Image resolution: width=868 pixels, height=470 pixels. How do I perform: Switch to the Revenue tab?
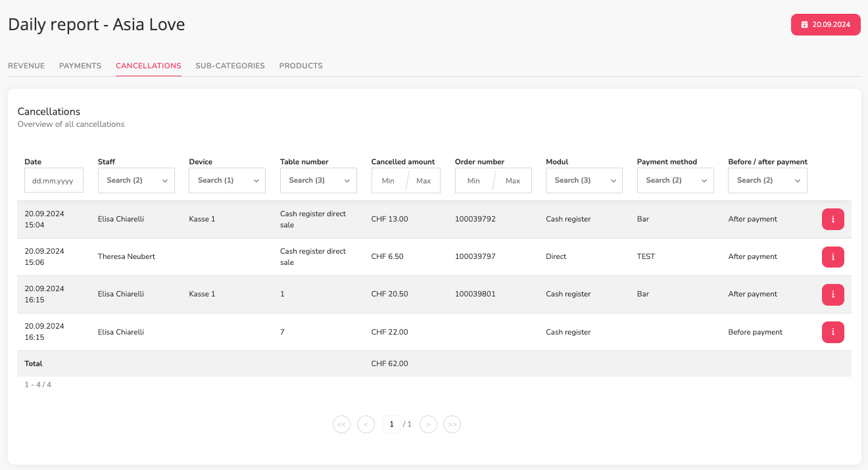pos(26,66)
